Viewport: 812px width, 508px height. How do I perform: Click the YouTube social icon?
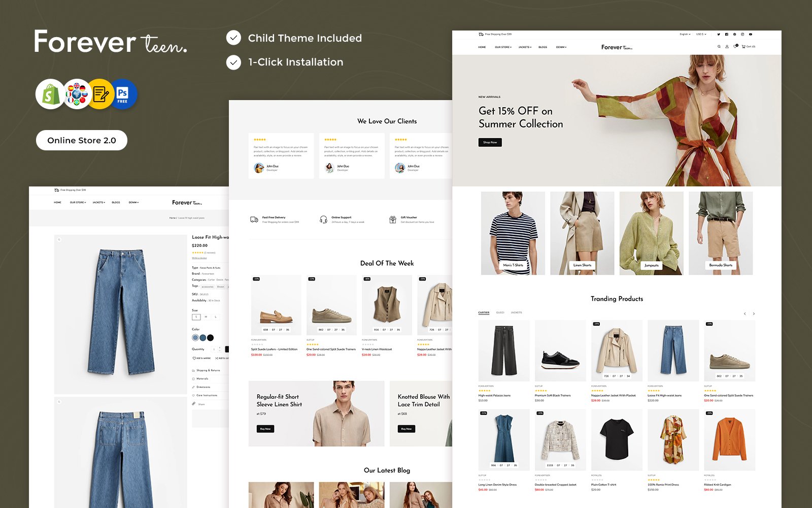[x=751, y=35]
